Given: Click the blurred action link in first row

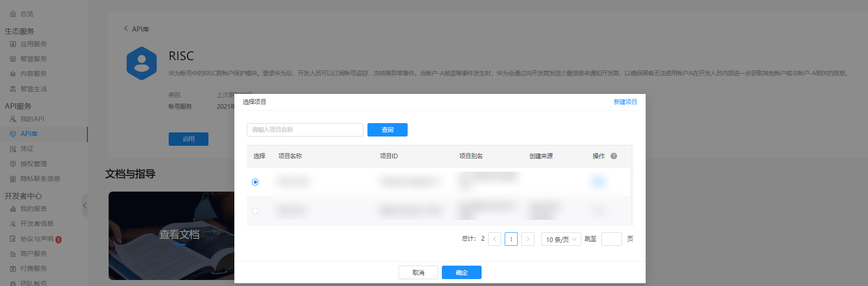Looking at the screenshot, I should coord(598,182).
